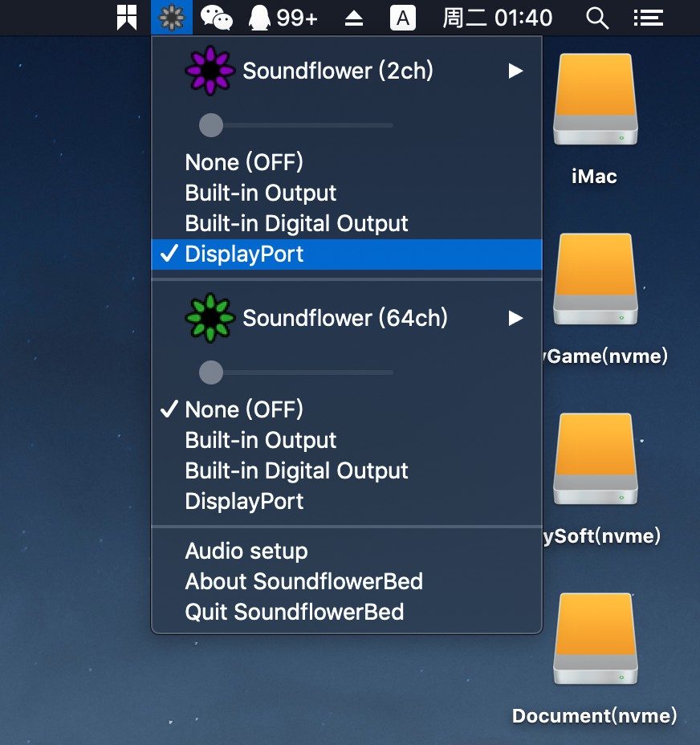Viewport: 700px width, 745px height.
Task: Click the WeChat menu bar icon
Action: coord(216,18)
